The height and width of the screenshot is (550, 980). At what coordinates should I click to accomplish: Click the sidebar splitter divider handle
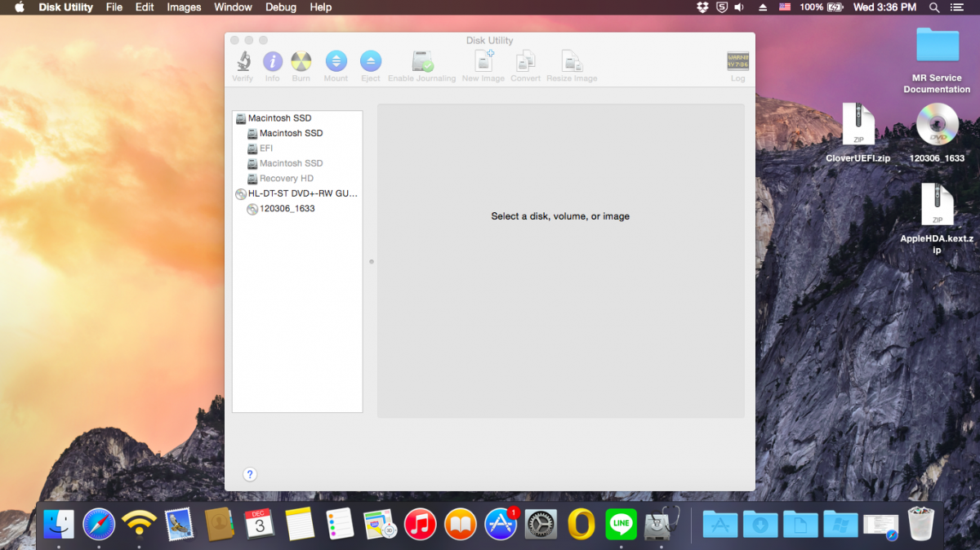tap(372, 262)
